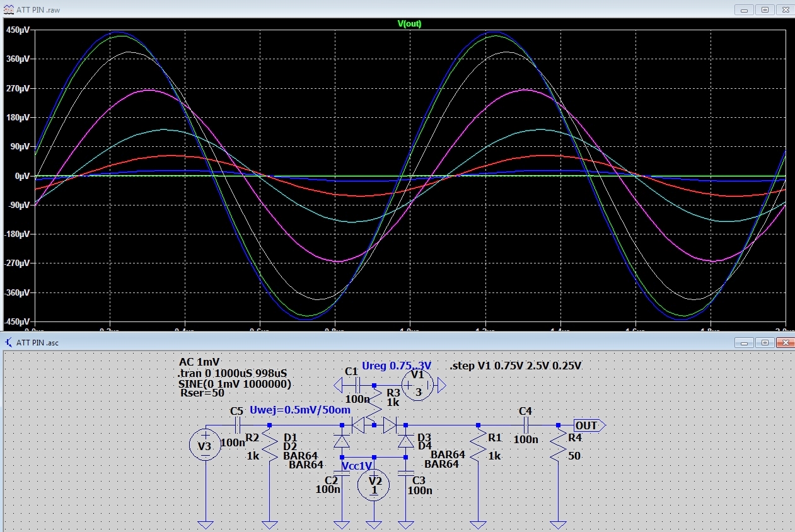Click the OUT net label
Image resolution: width=795 pixels, height=532 pixels.
[588, 426]
